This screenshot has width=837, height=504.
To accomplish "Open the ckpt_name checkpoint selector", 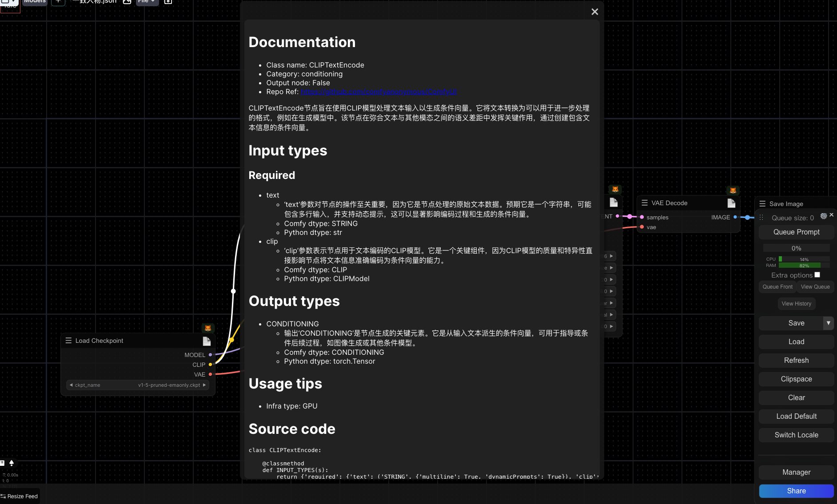I will 138,385.
